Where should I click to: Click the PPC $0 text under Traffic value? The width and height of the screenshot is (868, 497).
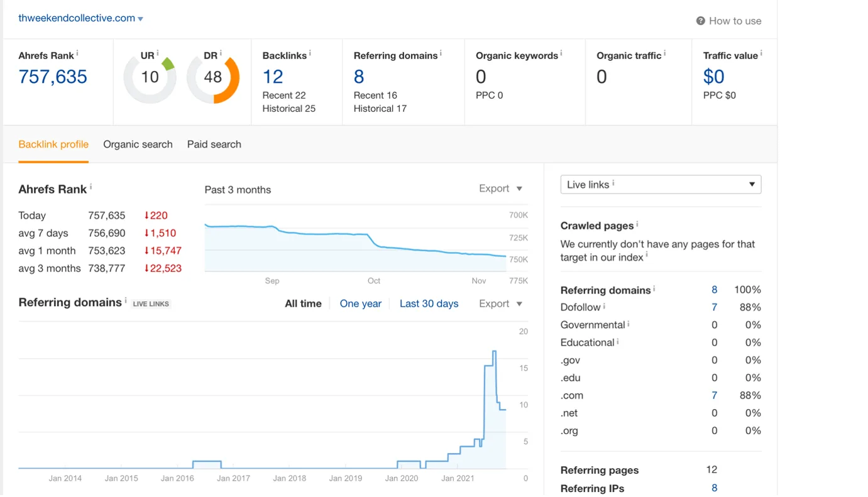tap(720, 96)
